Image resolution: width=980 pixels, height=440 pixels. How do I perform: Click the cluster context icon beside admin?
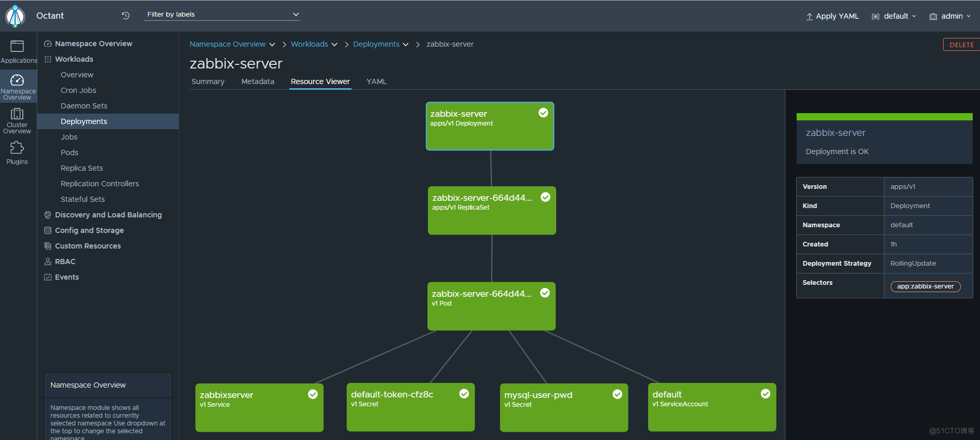tap(933, 17)
